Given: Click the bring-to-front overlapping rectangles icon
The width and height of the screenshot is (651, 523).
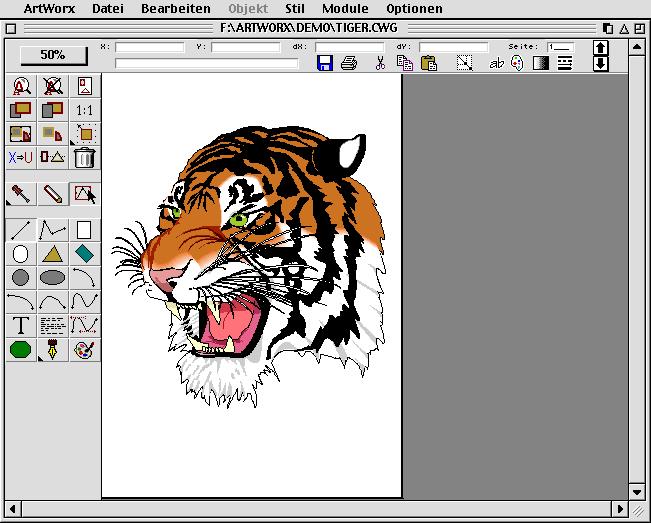Looking at the screenshot, I should click(21, 110).
